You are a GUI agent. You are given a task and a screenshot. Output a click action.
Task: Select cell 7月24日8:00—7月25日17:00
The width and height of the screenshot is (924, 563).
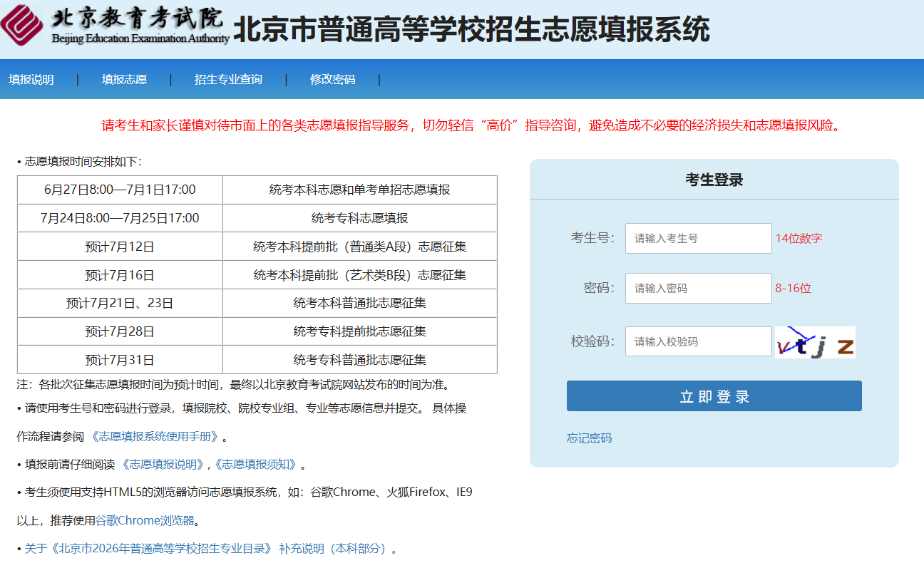coord(120,218)
